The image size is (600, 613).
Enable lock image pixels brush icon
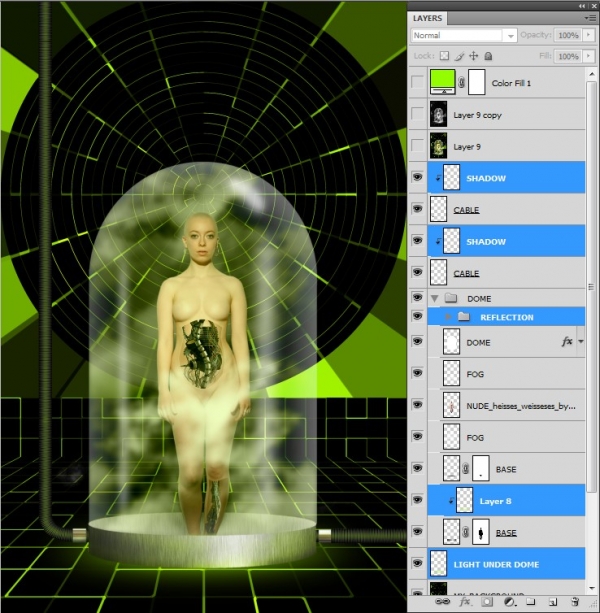coord(460,56)
